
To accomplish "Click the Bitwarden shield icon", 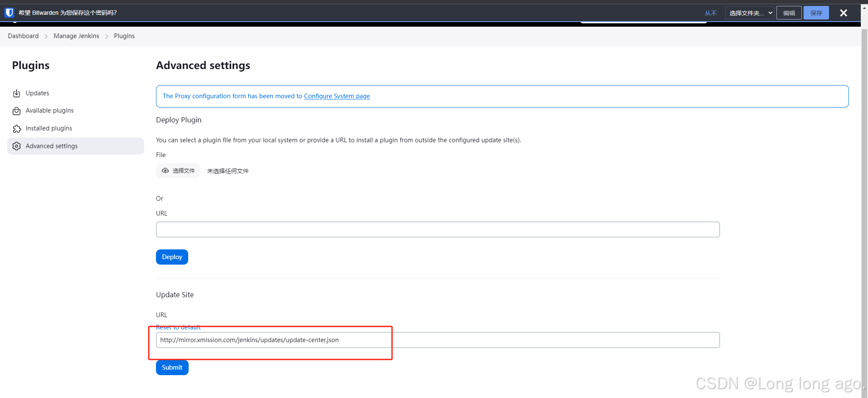I will [x=9, y=13].
